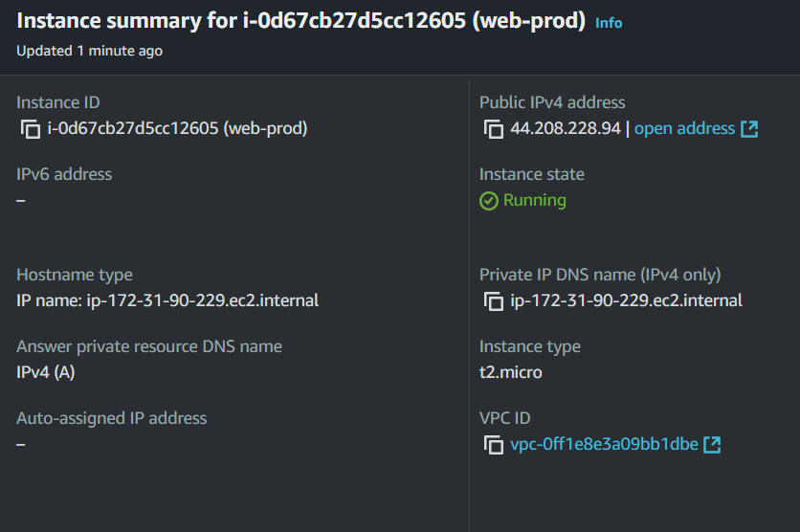Click the open address link
Image resolution: width=800 pixels, height=532 pixels.
tap(684, 128)
